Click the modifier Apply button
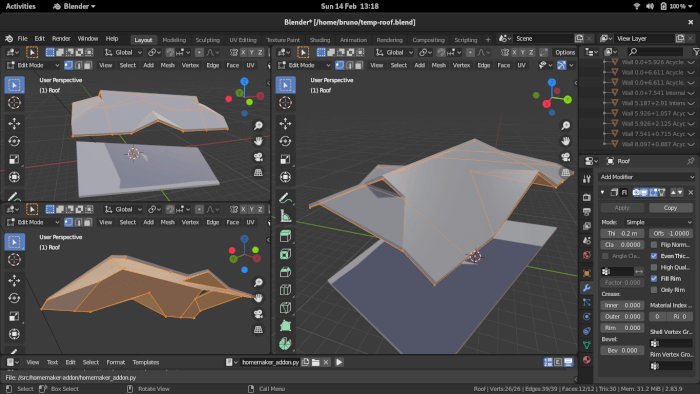The width and height of the screenshot is (700, 394). 622,208
